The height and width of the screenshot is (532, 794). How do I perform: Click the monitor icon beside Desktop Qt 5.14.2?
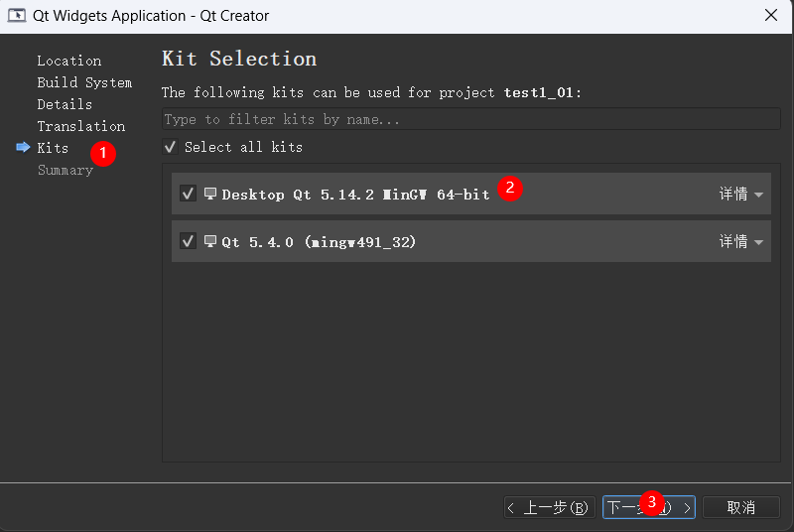point(210,194)
